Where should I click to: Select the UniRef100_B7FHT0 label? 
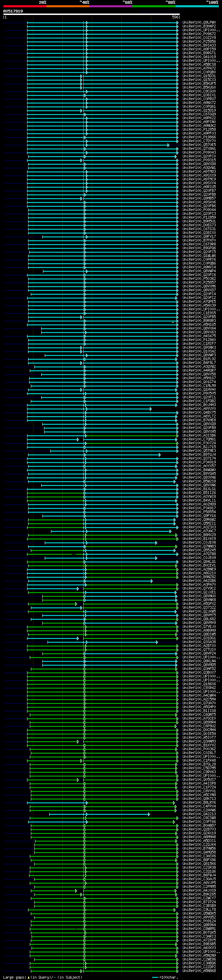point(199,241)
